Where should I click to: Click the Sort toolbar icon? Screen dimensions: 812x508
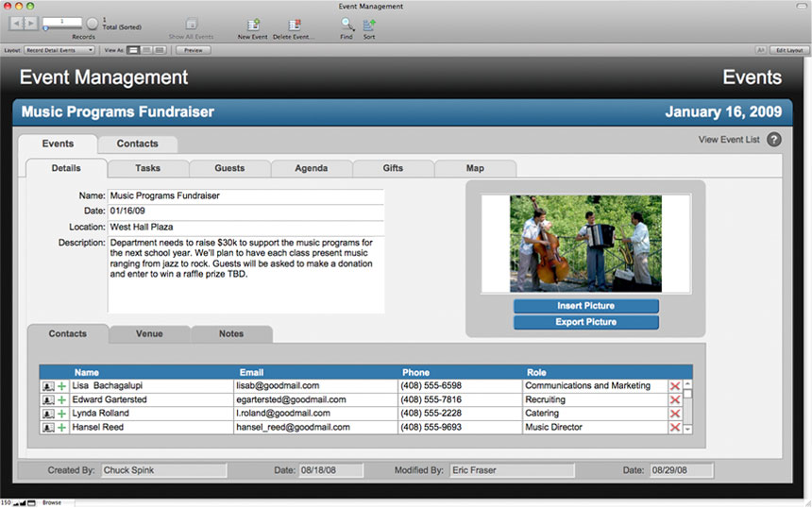tap(369, 25)
